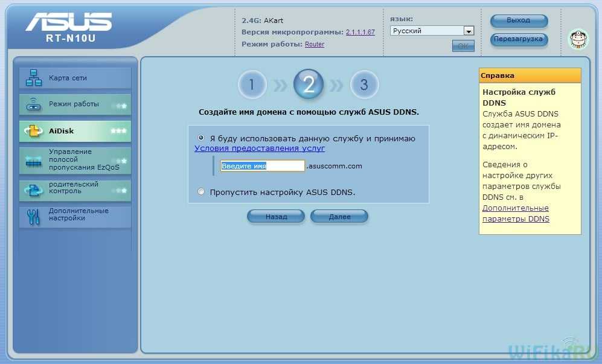Click wizard step 2 circle
This screenshot has height=364, width=602.
[309, 85]
